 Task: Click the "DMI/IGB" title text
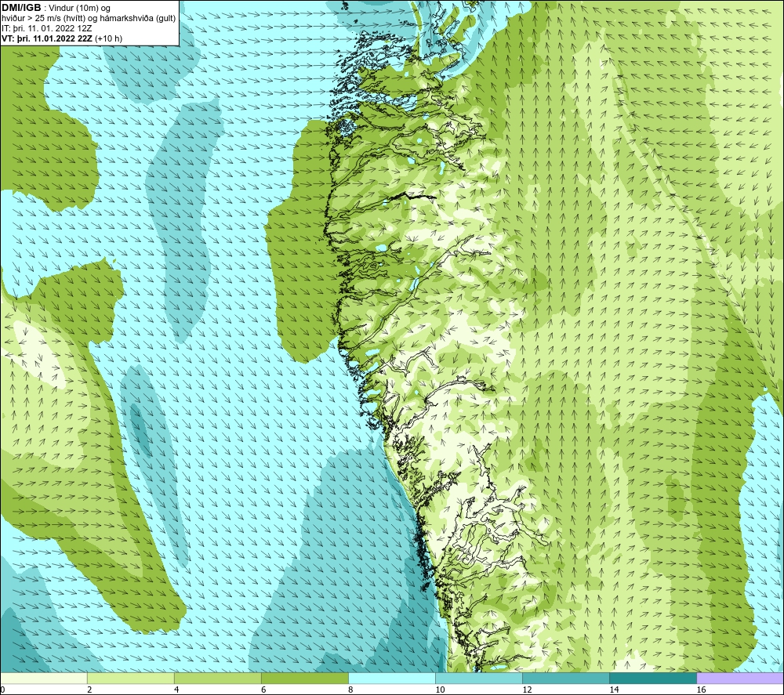21,8
